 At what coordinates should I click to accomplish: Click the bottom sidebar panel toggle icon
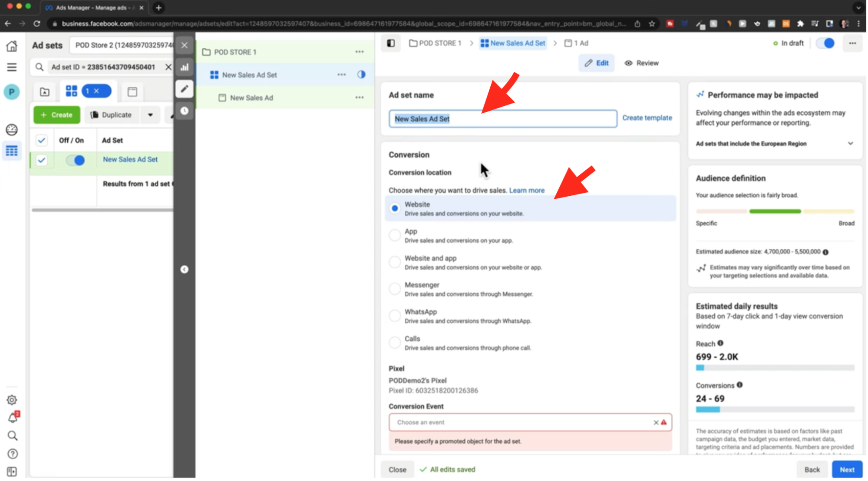[x=12, y=471]
